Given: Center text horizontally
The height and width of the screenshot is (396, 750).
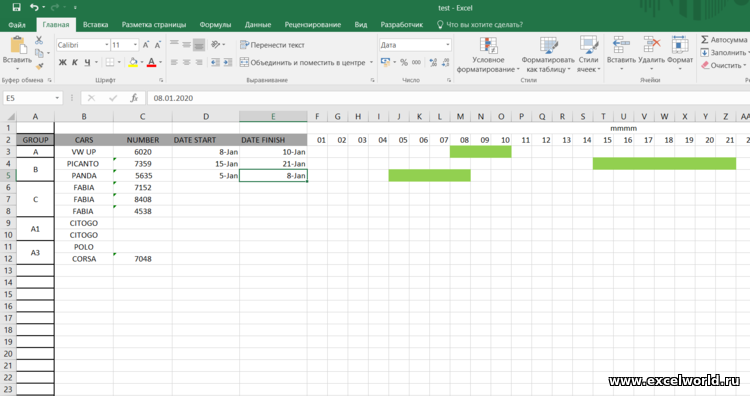Looking at the screenshot, I should (x=187, y=62).
